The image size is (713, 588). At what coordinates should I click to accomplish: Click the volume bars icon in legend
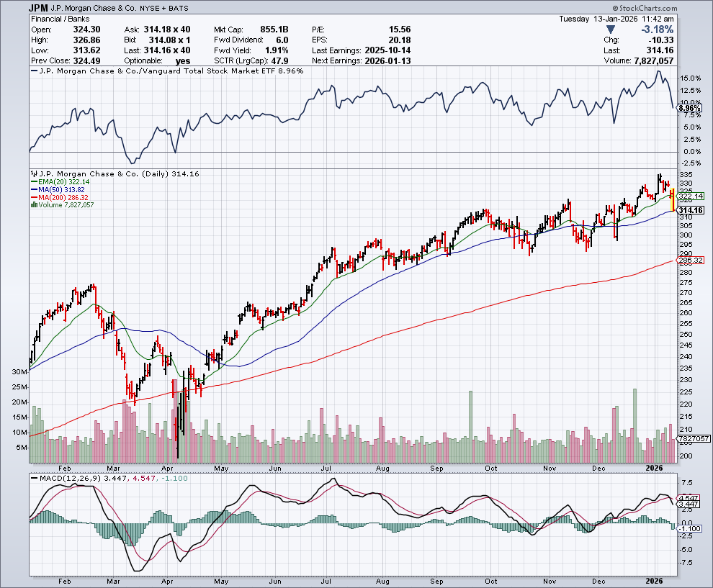coord(32,205)
